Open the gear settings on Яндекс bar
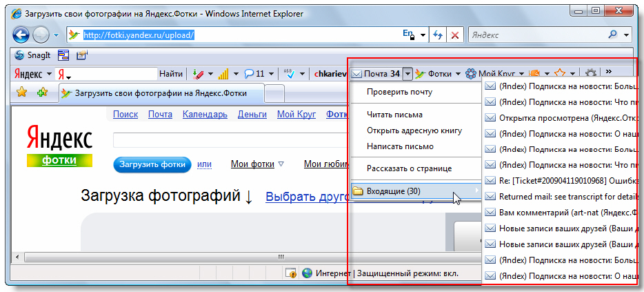Image resolution: width=644 pixels, height=292 pixels. coord(590,74)
